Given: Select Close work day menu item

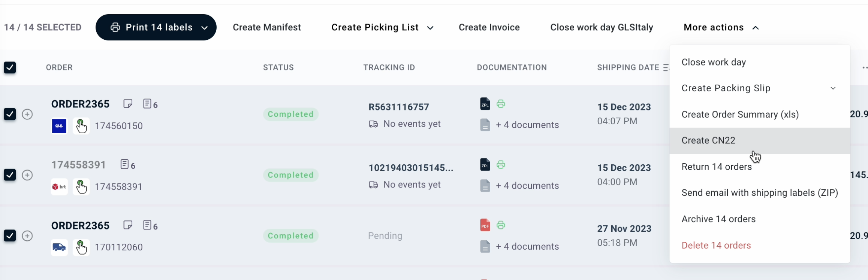Looking at the screenshot, I should 760,62.
